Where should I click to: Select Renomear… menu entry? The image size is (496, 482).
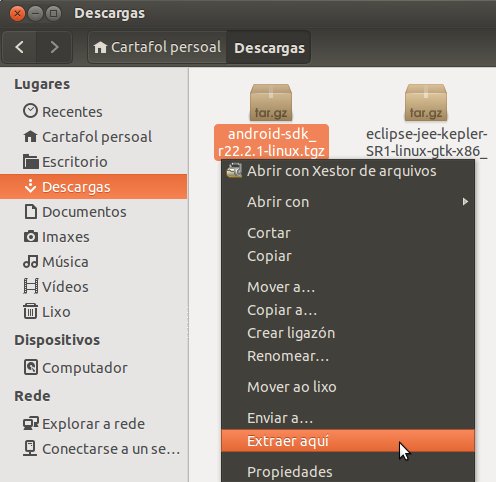[x=348, y=356]
